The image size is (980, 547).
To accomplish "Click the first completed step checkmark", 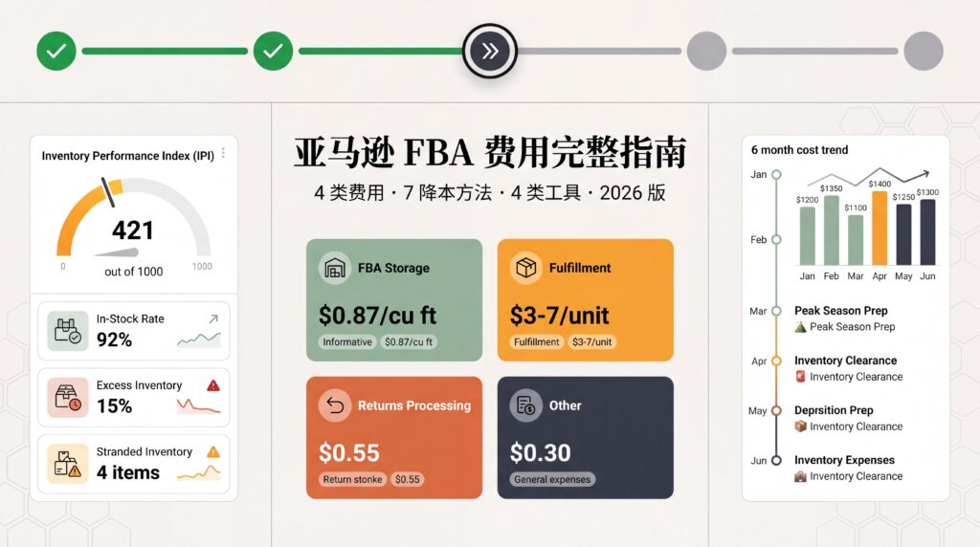I will pyautogui.click(x=56, y=52).
